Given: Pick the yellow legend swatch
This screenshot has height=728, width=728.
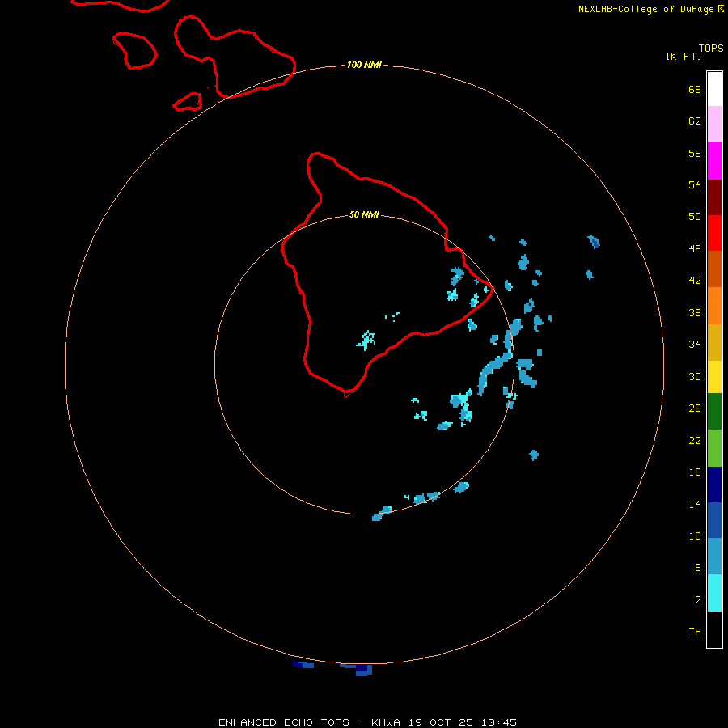Looking at the screenshot, I should (x=714, y=377).
